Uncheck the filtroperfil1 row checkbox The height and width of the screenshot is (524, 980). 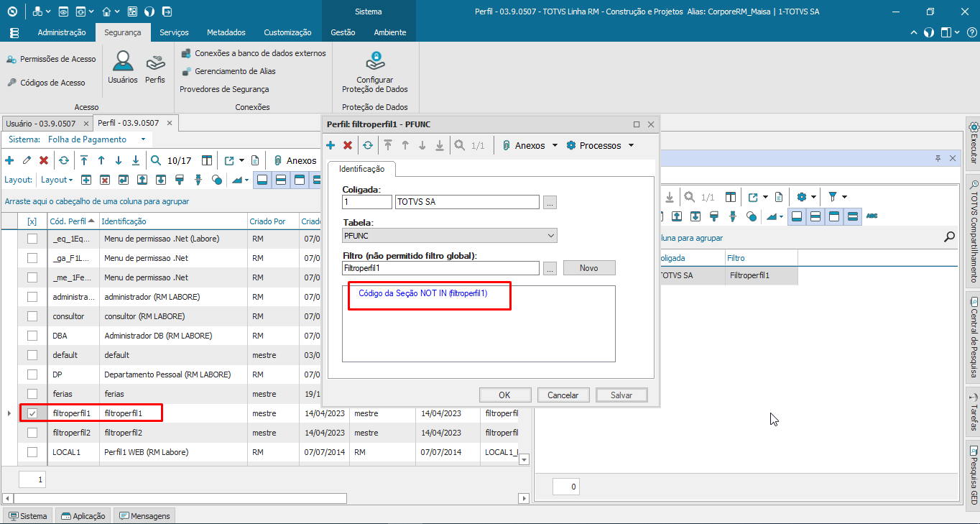32,413
